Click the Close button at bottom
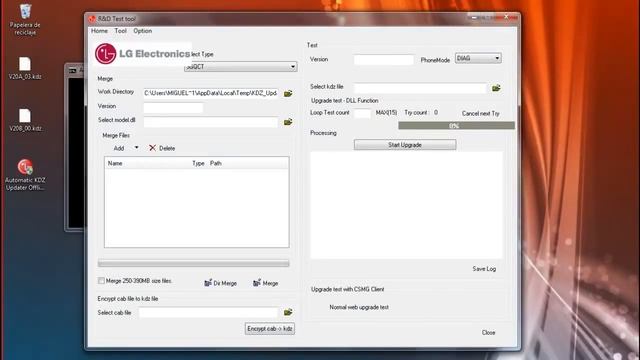This screenshot has height=360, width=640. [488, 333]
